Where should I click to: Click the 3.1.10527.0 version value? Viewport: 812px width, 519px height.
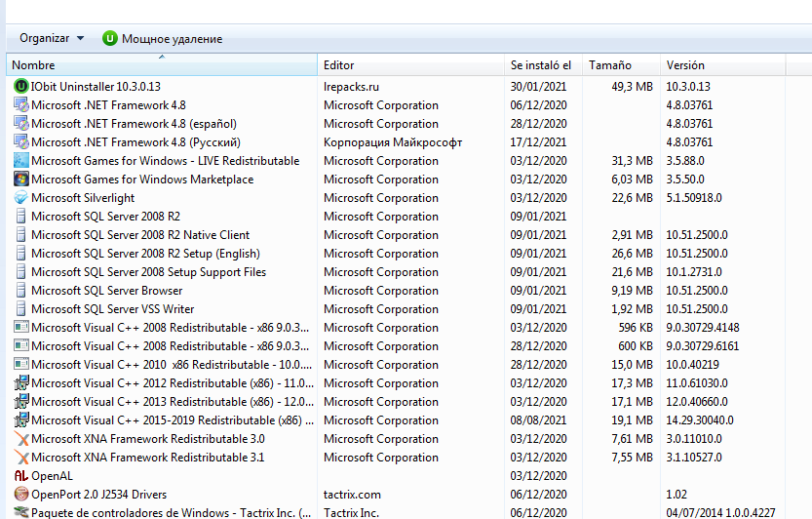click(x=694, y=458)
